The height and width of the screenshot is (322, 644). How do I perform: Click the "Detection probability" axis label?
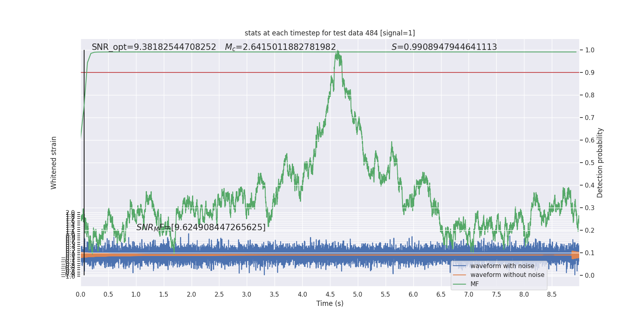tap(600, 163)
